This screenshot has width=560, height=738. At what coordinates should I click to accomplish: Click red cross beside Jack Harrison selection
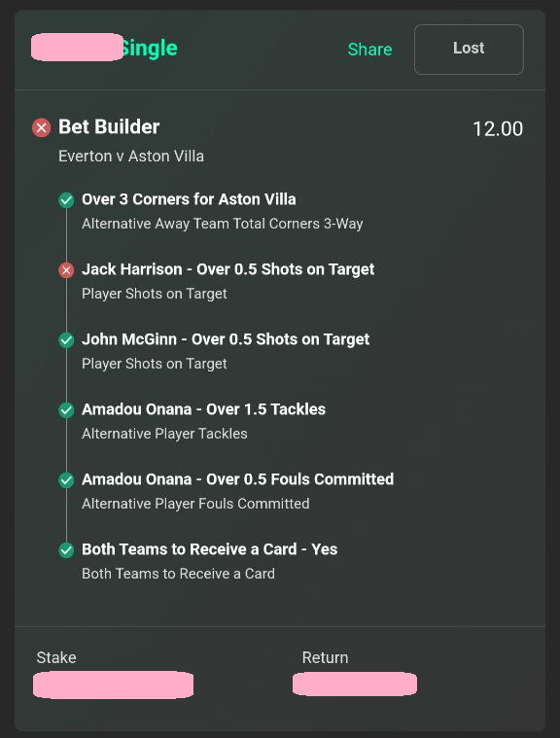(66, 269)
